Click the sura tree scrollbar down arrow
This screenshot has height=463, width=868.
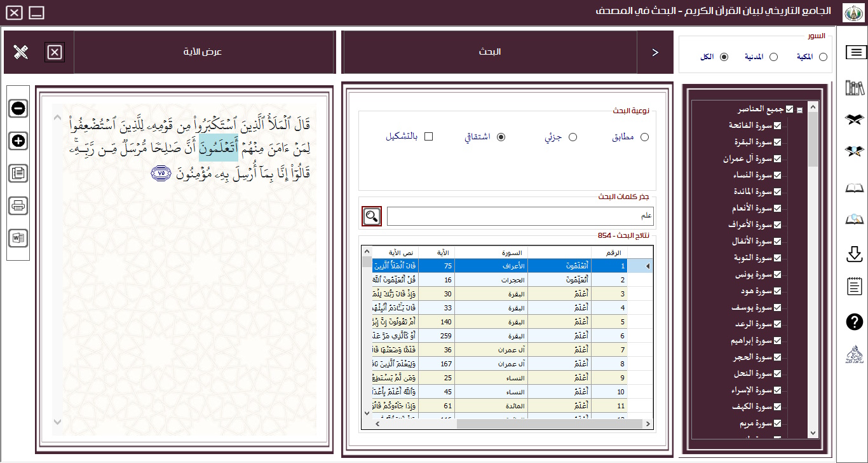(813, 433)
